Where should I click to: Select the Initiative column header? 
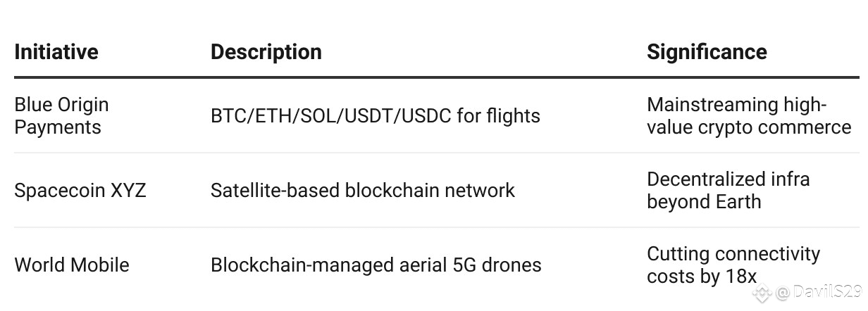tap(56, 52)
